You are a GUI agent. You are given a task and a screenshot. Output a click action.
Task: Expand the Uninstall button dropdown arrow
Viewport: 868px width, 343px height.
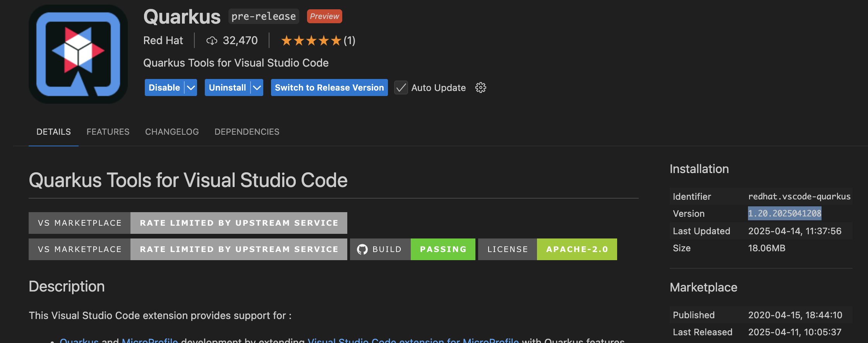257,88
